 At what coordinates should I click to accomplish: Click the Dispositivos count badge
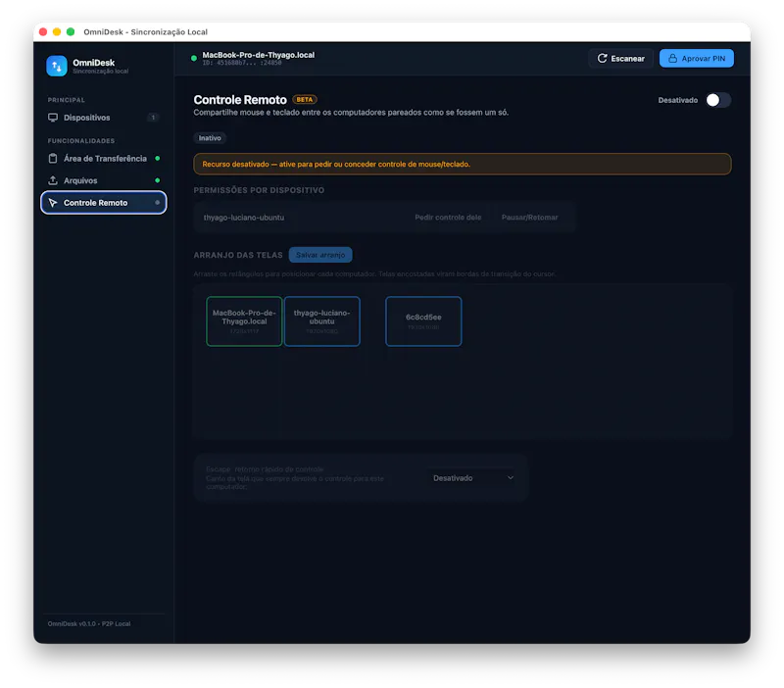click(153, 118)
